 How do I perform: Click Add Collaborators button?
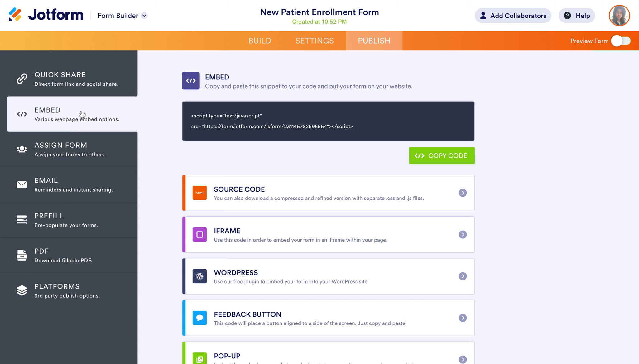point(513,16)
